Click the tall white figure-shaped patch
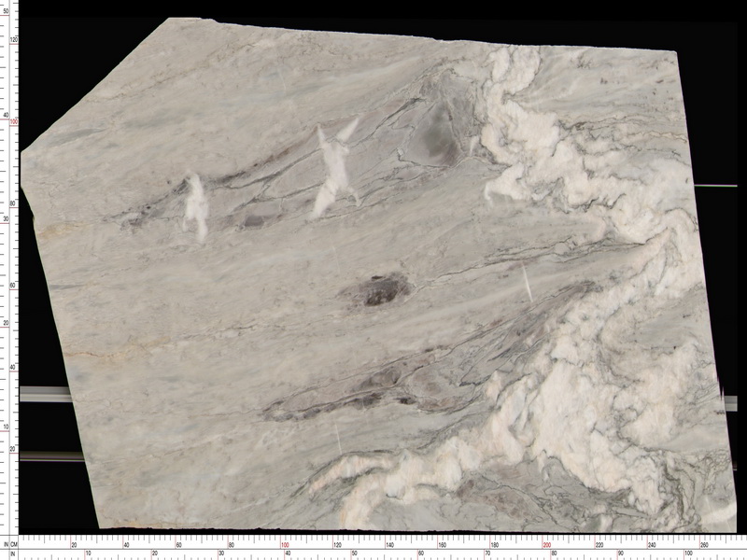 coord(333,168)
